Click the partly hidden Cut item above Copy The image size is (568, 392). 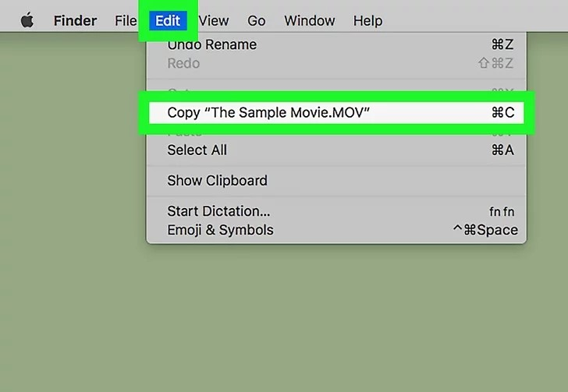pyautogui.click(x=179, y=91)
